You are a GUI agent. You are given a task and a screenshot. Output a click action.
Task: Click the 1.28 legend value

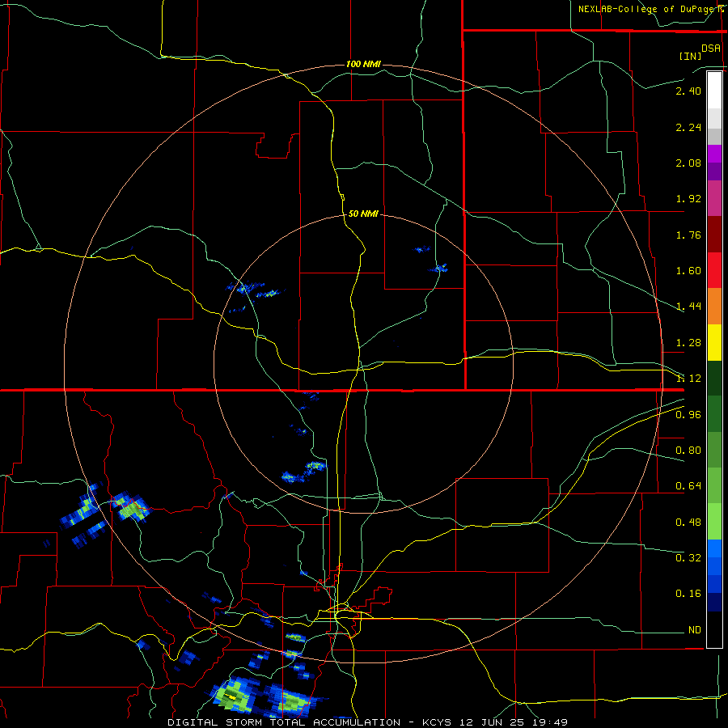688,343
